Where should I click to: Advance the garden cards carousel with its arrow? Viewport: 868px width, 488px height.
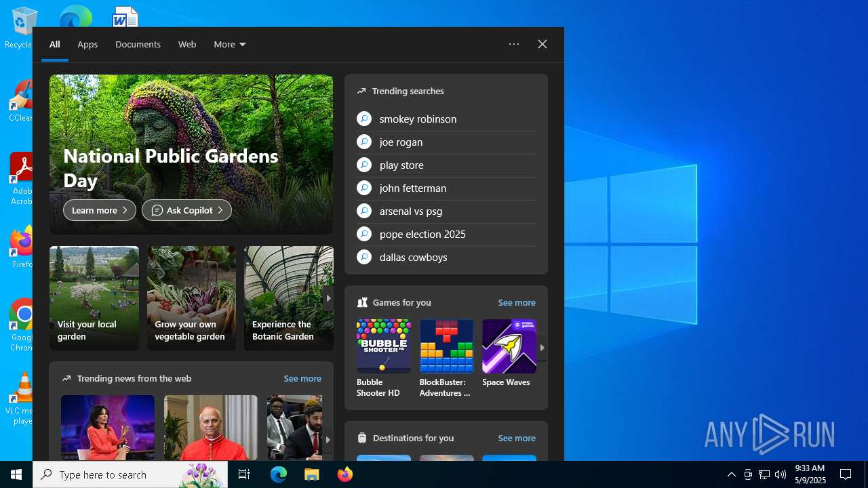click(x=328, y=298)
